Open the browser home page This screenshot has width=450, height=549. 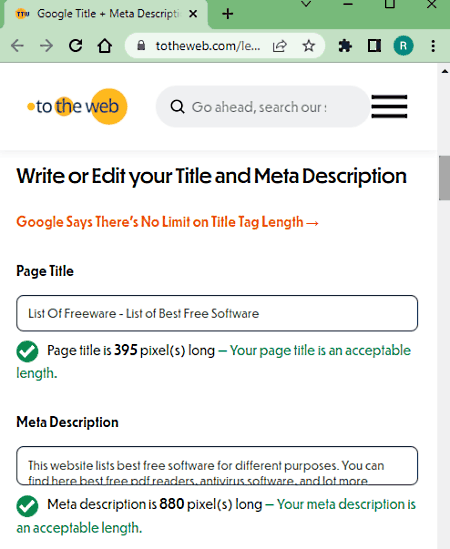pyautogui.click(x=104, y=46)
